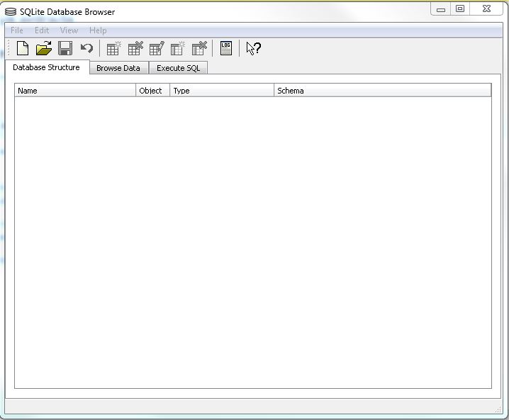The height and width of the screenshot is (420, 509).
Task: Click the Delete Index icon
Action: tap(199, 48)
